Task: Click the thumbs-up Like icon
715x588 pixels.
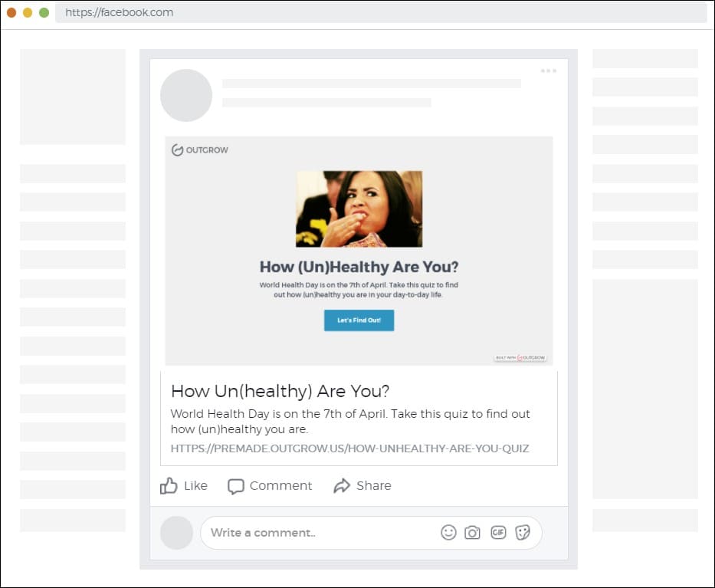Action: (169, 485)
